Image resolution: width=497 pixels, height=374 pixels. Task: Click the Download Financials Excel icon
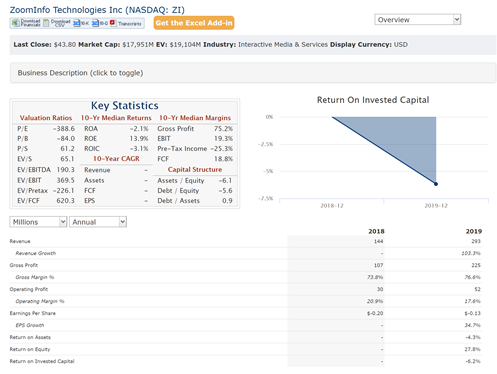coord(15,23)
